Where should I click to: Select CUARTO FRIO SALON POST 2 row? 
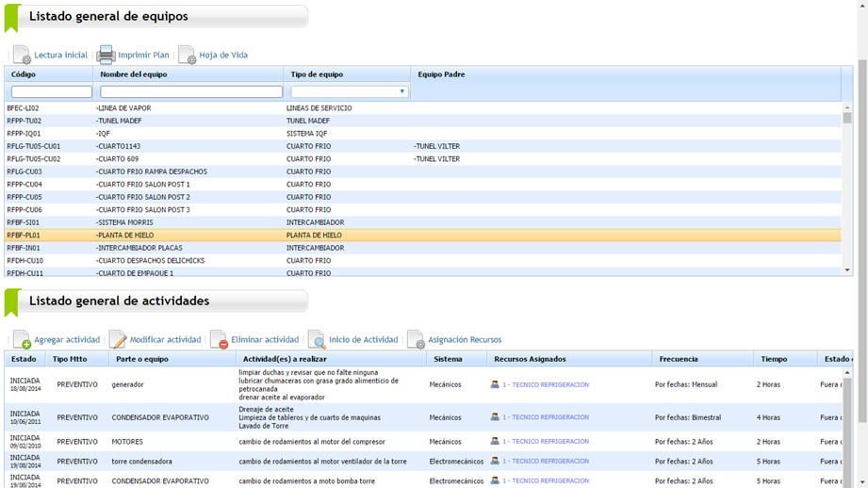click(423, 197)
